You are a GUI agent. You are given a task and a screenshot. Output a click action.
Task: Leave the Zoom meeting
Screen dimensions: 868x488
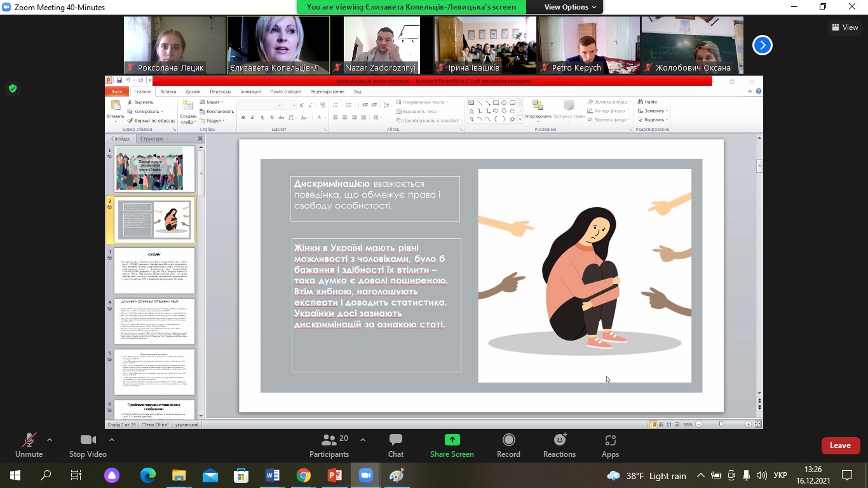point(840,445)
